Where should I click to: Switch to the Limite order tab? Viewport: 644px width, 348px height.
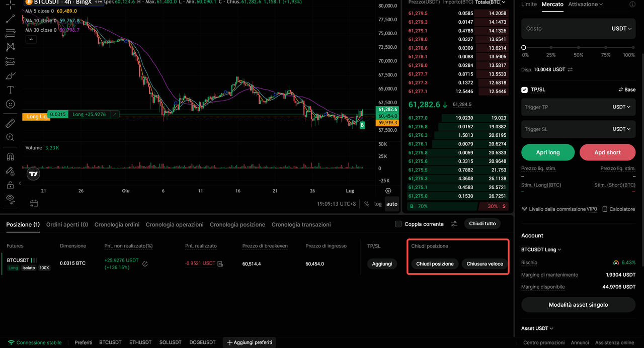529,4
